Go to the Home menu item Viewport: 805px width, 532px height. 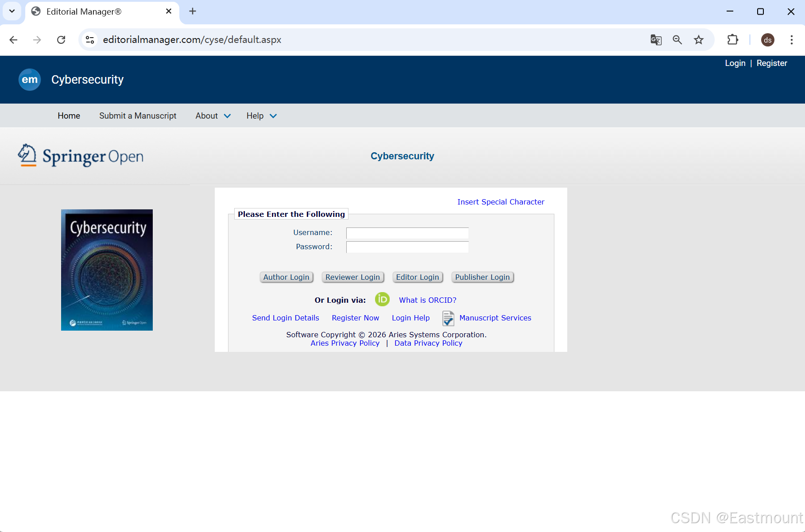pos(69,116)
